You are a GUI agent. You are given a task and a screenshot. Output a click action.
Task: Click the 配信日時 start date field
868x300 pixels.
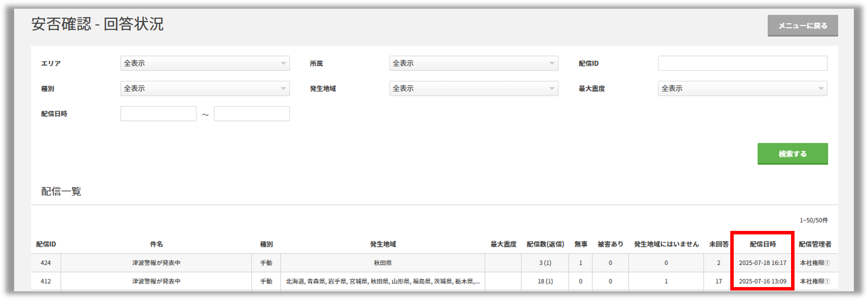[x=158, y=114]
